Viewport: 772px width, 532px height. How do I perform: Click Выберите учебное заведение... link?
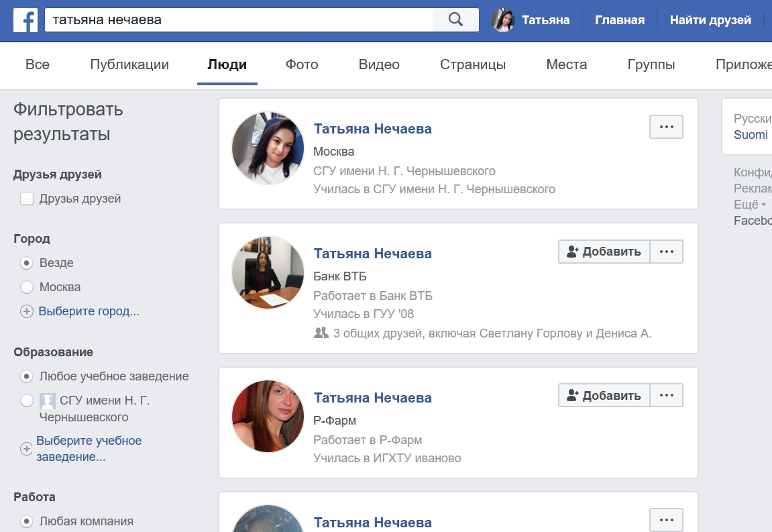click(89, 449)
